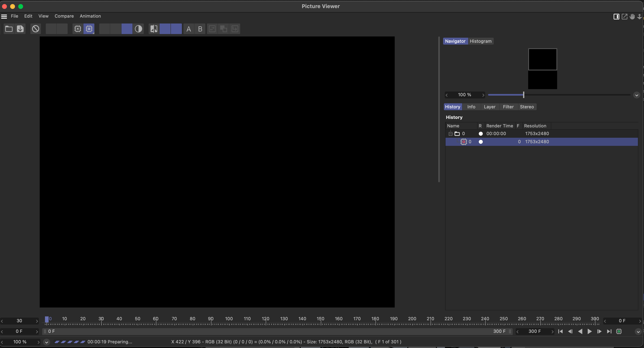This screenshot has height=348, width=644.
Task: Click the 00:00:00 render time cell
Action: 496,134
